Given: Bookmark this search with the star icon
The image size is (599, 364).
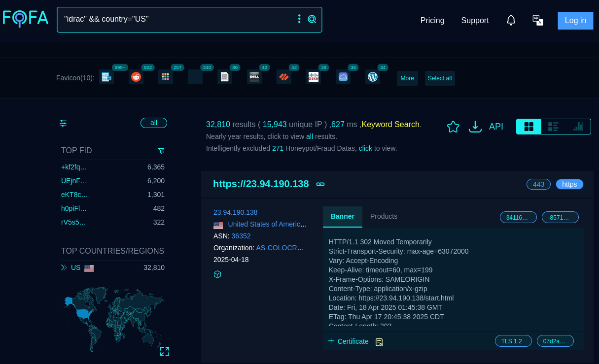Looking at the screenshot, I should [453, 127].
